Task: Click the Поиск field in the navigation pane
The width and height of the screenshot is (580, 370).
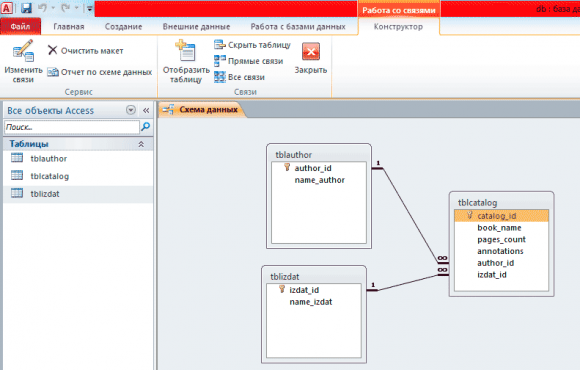Action: (x=72, y=127)
